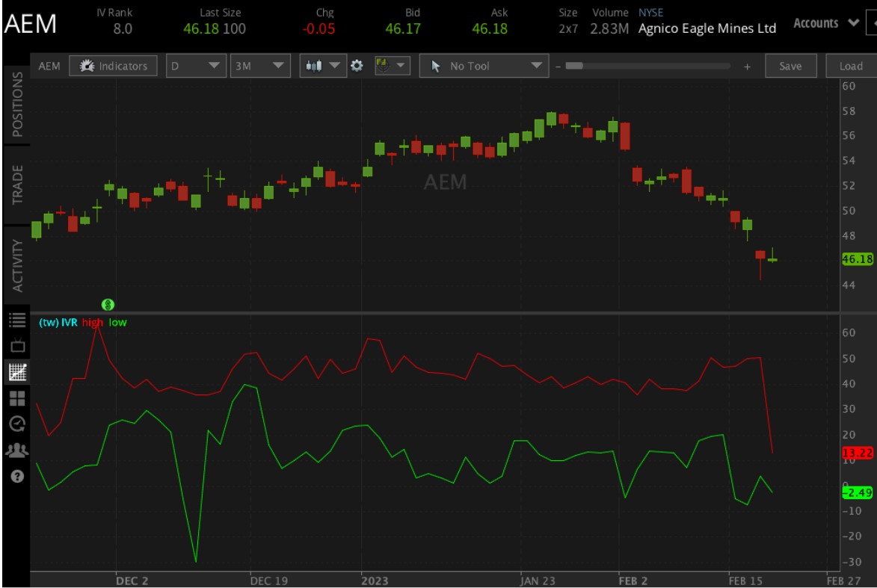
Task: Click the TV video feed icon
Action: [x=16, y=345]
